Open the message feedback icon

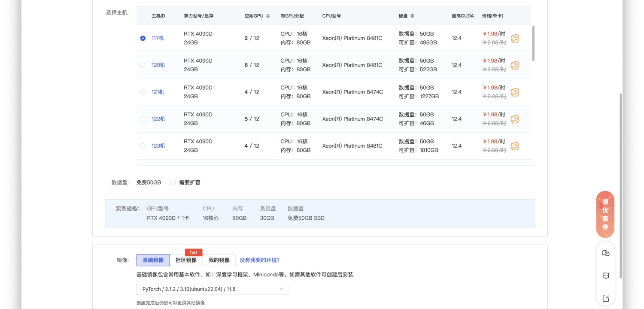tap(606, 276)
